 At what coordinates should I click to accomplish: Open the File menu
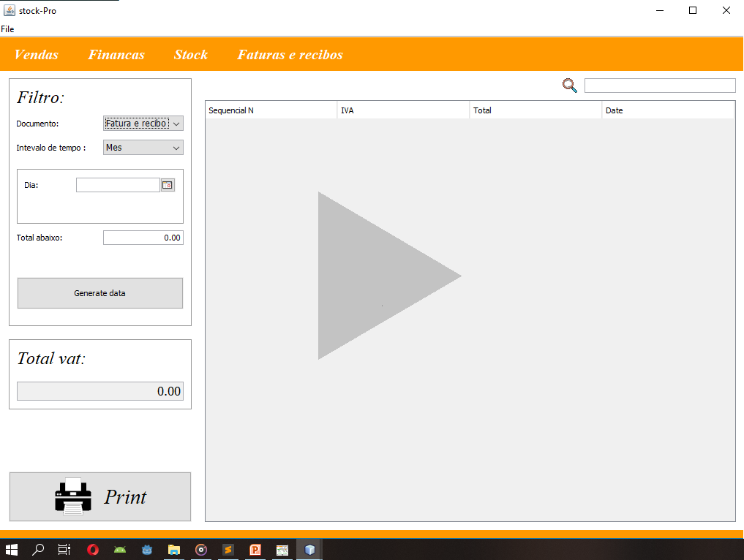7,29
